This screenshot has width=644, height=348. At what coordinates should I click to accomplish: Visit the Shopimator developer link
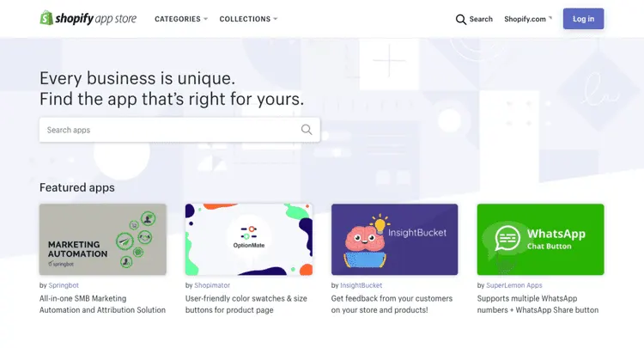212,284
